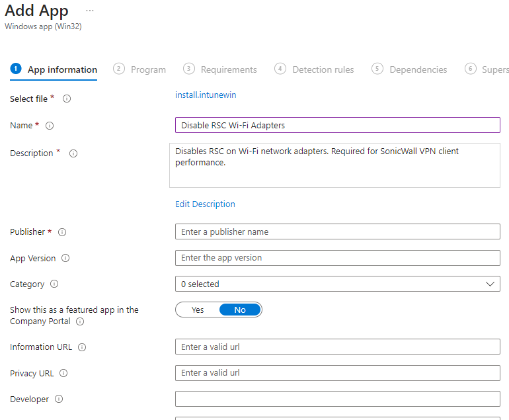Open the ellipsis menu beside Add App
The width and height of the screenshot is (509, 420).
tap(90, 11)
